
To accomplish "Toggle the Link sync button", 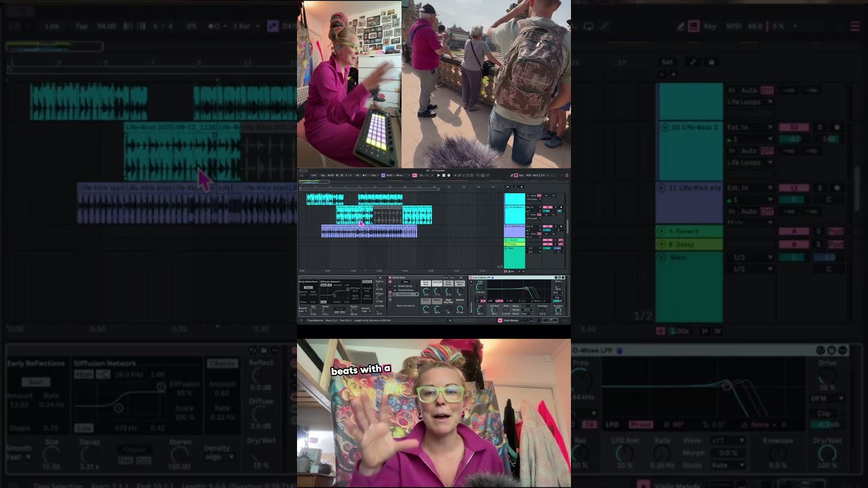I will tap(313, 176).
